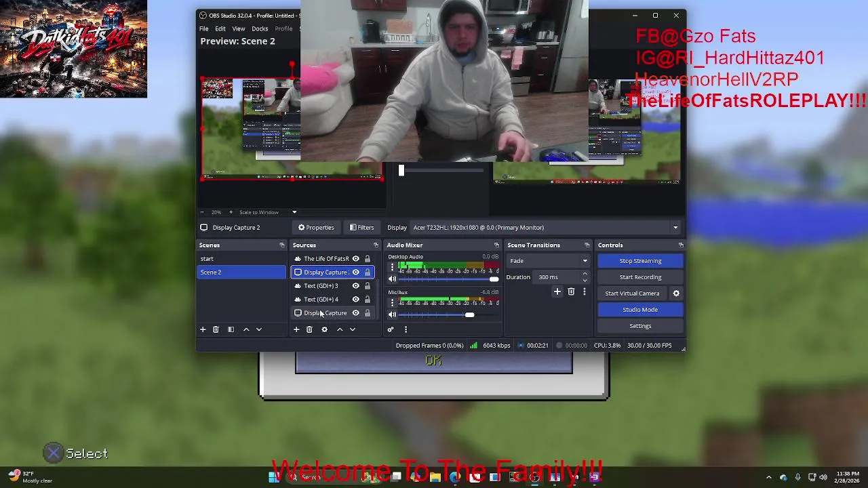Pop out the Audio Mixer dock
868x488 pixels.
[496, 245]
